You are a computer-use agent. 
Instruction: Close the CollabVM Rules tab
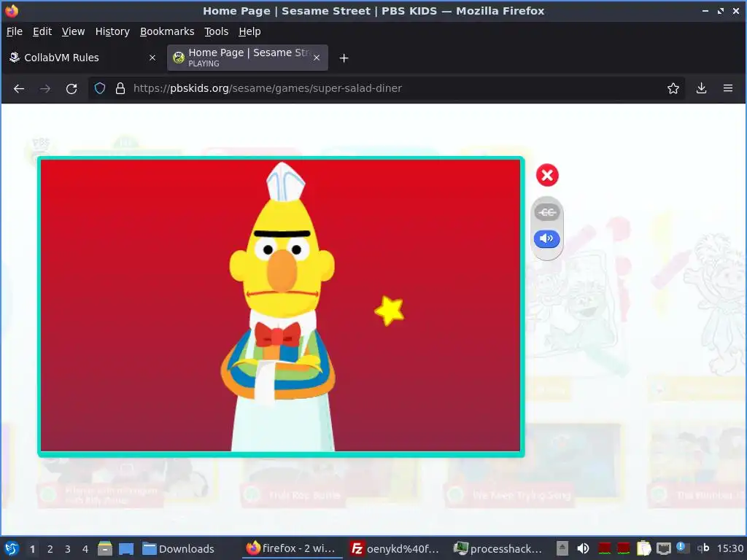tap(152, 58)
